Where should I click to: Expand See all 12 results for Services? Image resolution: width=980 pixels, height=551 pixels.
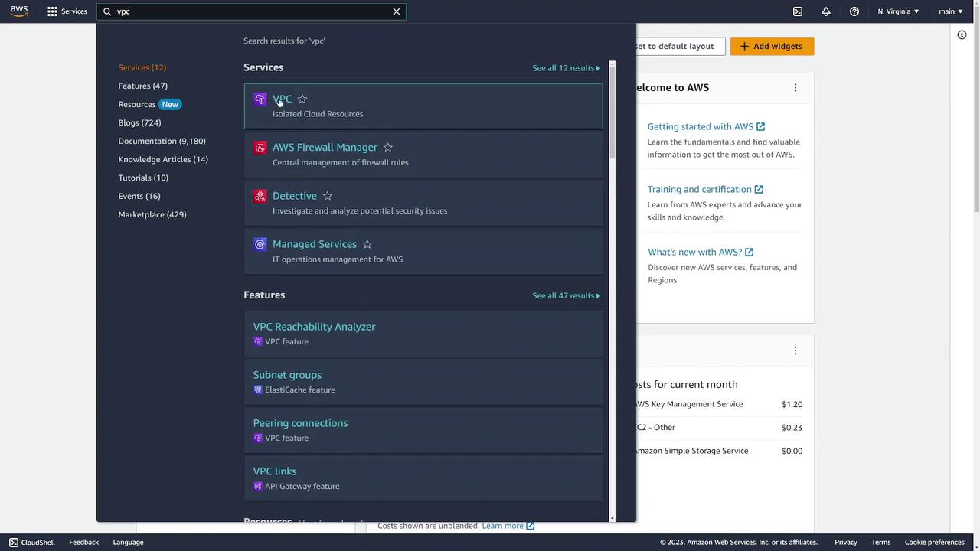(566, 68)
